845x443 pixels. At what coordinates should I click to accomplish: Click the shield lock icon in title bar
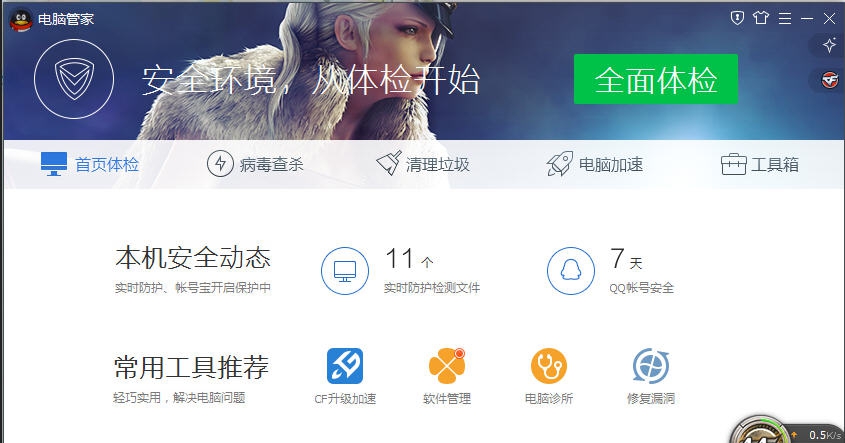(x=737, y=18)
